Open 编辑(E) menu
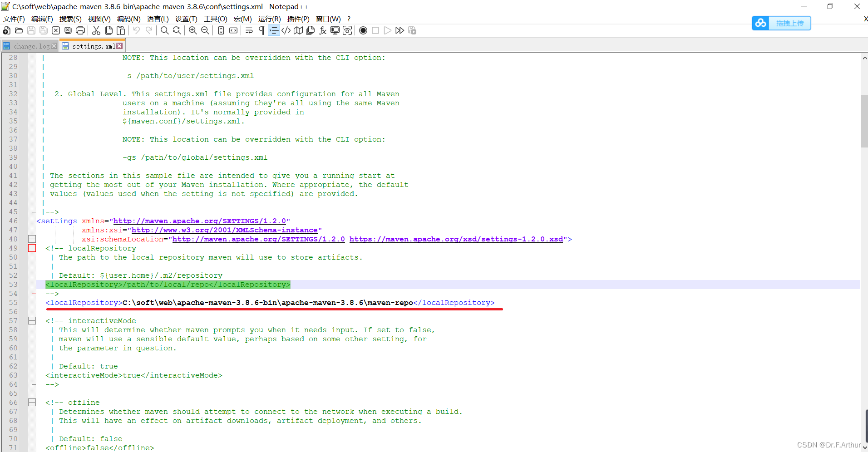 [x=42, y=19]
